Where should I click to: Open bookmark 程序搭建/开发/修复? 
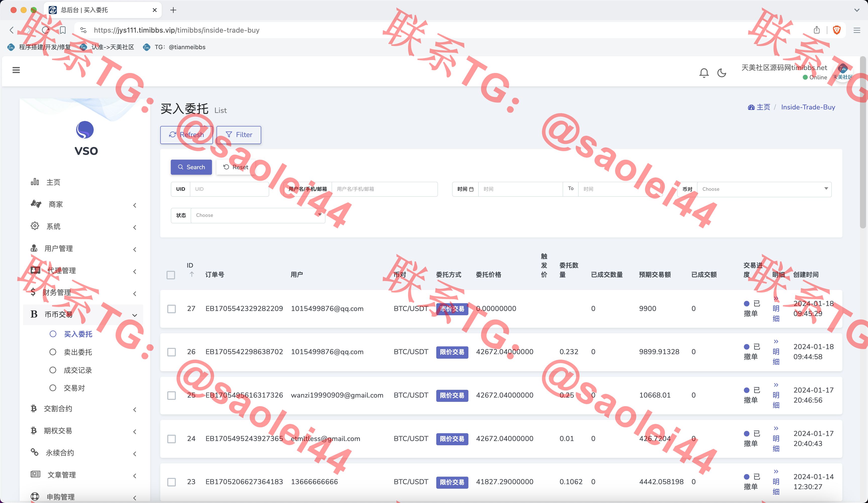coord(39,47)
